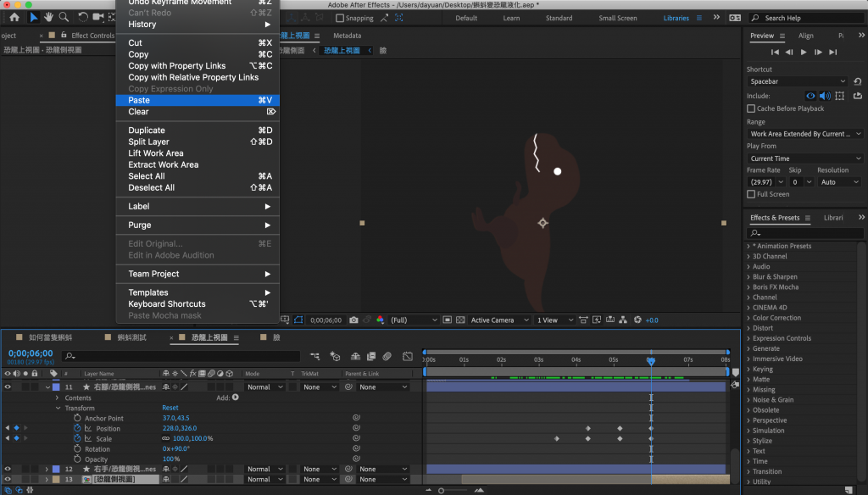Click the Position value 228.0,326.0
This screenshot has height=495, width=868.
pyautogui.click(x=180, y=428)
